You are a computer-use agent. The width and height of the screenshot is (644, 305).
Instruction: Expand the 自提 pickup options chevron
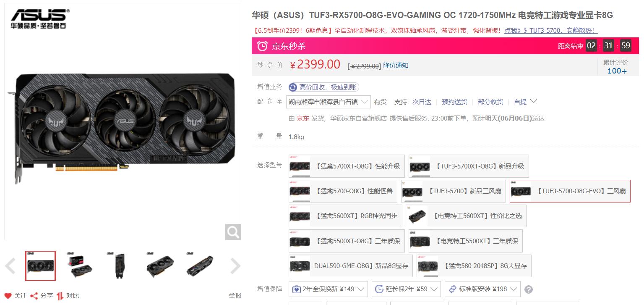534,101
